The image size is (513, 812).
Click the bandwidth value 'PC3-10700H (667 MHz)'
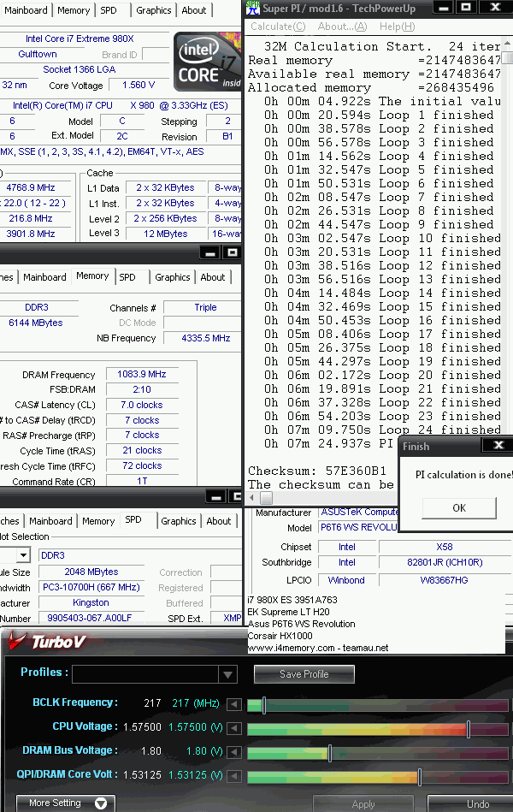91,587
